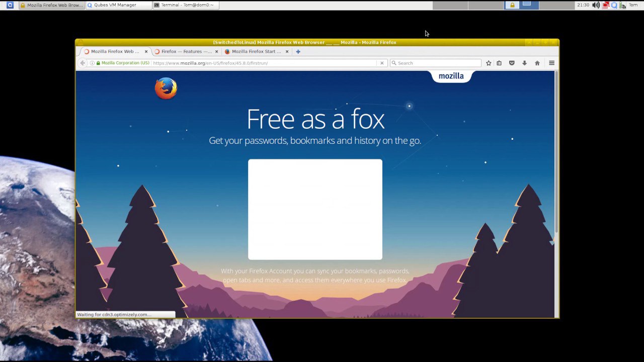Select 'Mozilla Firefox Web Brow...' taskbar item
Screen dimensions: 644x362
pyautogui.click(x=51, y=5)
